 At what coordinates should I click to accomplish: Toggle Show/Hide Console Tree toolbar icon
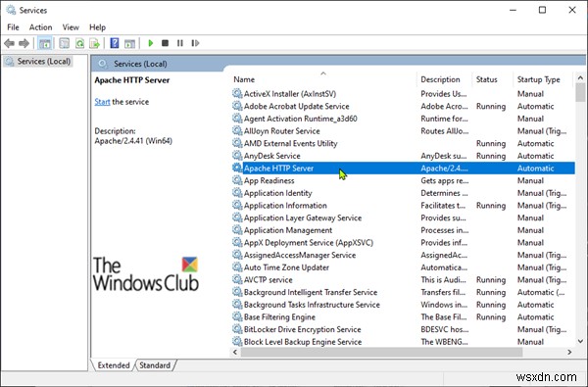click(x=45, y=43)
